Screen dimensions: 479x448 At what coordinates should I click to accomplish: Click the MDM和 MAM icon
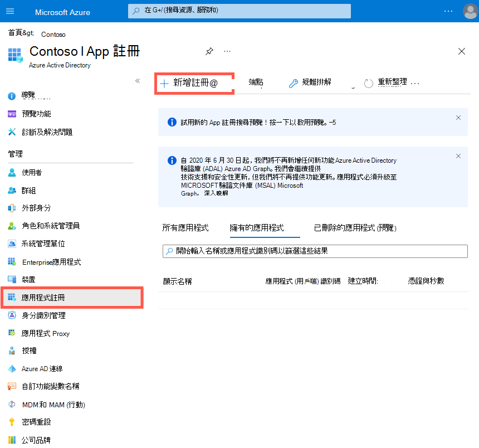(x=12, y=405)
